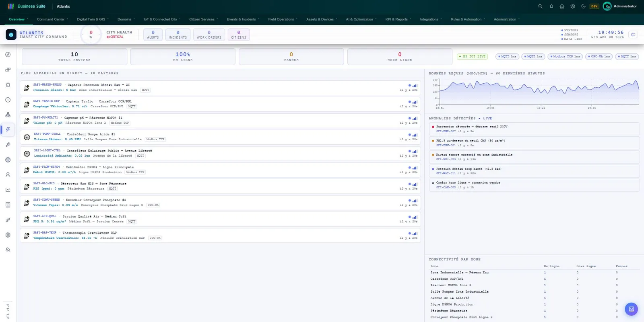Click the Citizens counter button
Image resolution: width=644 pixels, height=322 pixels.
pyautogui.click(x=239, y=35)
